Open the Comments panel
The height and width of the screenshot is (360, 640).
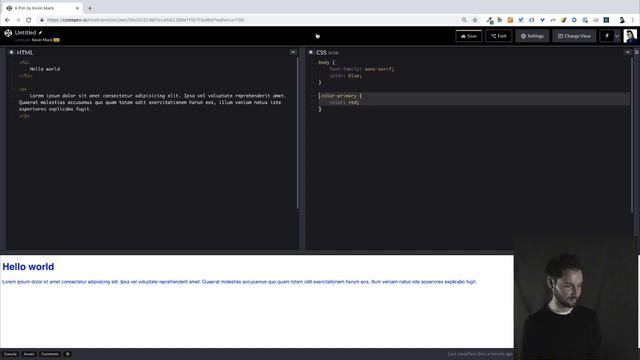tap(50, 354)
